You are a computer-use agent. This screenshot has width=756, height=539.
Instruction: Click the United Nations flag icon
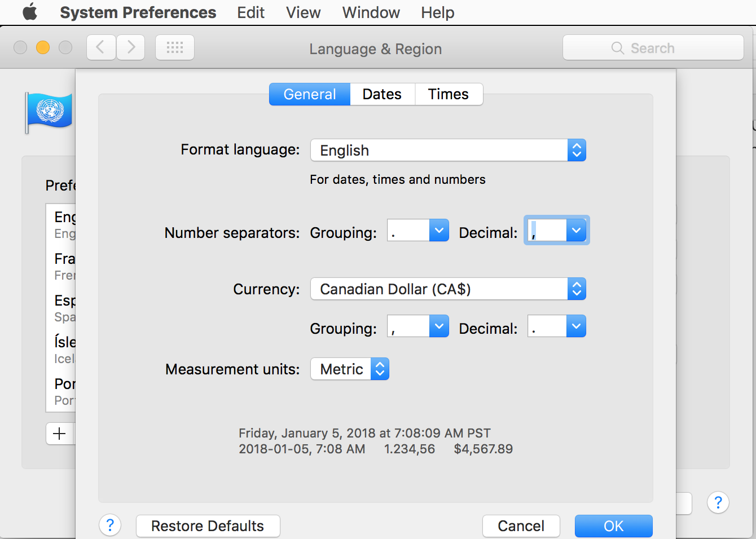pyautogui.click(x=49, y=112)
